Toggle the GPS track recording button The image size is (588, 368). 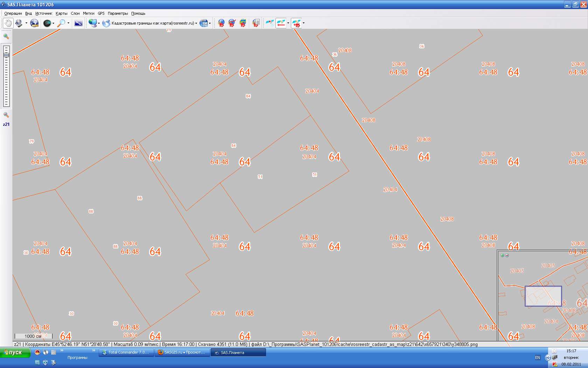281,23
